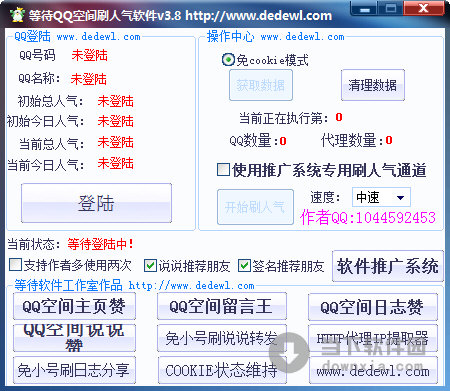Open 软件推广系统 button
The width and height of the screenshot is (450, 391).
(388, 266)
